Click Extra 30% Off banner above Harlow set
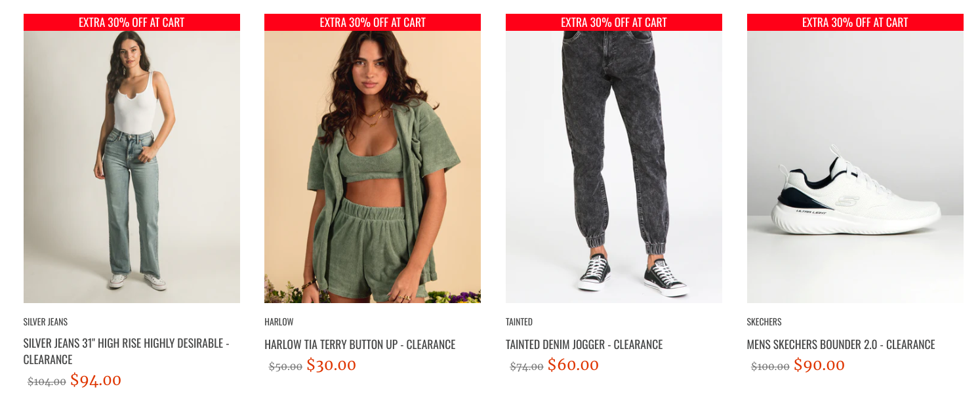This screenshot has width=980, height=412. [373, 22]
